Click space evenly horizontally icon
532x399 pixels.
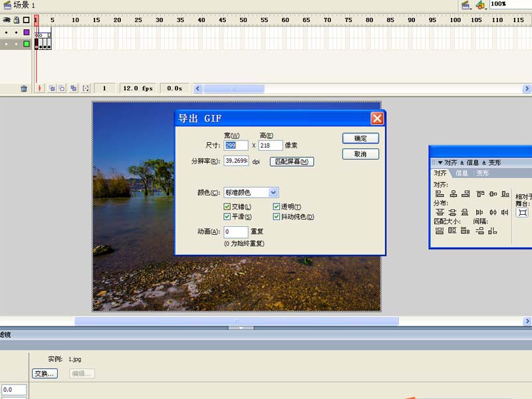(x=492, y=231)
